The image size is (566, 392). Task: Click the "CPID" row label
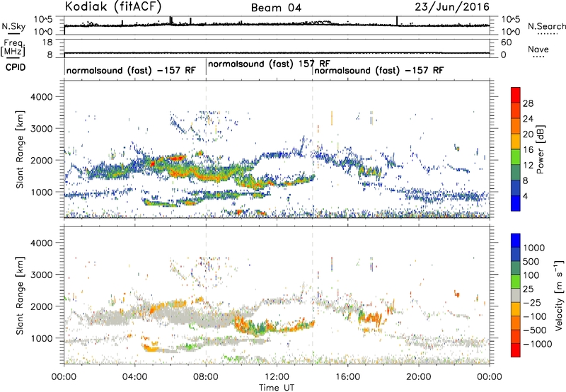(x=16, y=67)
